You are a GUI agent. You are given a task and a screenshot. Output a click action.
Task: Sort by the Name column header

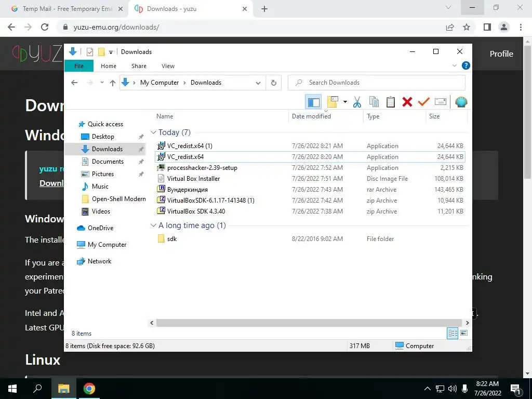click(222, 116)
